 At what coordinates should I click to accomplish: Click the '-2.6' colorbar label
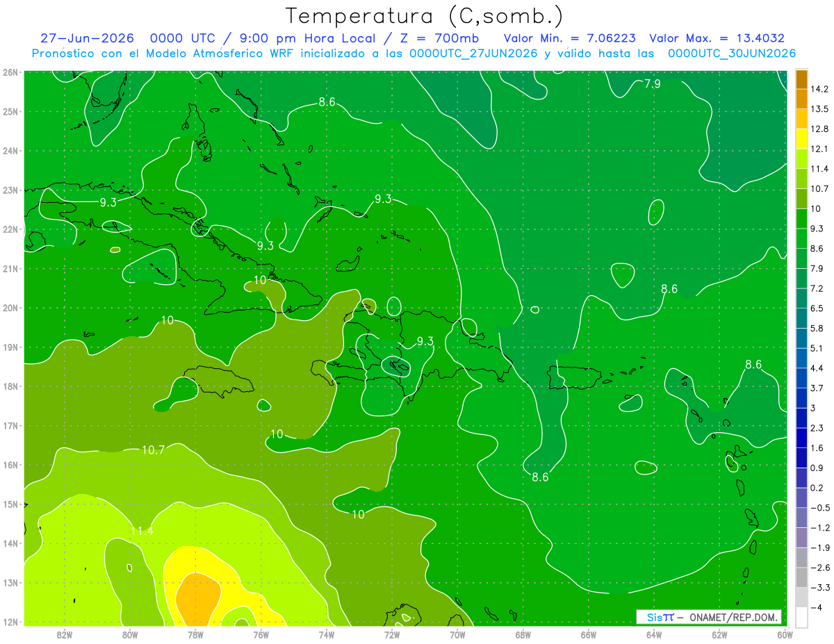819,568
